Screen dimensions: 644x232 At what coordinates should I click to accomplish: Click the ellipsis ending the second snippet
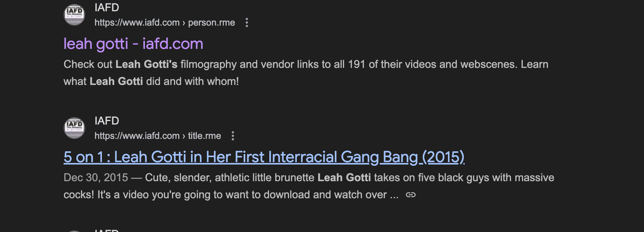pyautogui.click(x=394, y=195)
